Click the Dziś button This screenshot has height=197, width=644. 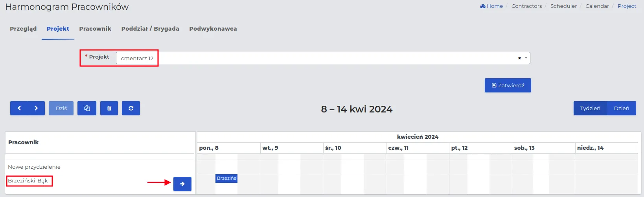pyautogui.click(x=61, y=108)
